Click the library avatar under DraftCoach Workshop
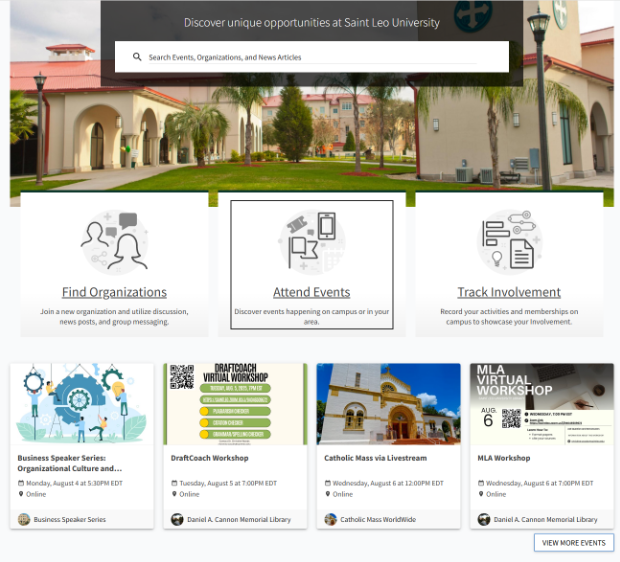Screen dimensions: 620x562 [177, 519]
